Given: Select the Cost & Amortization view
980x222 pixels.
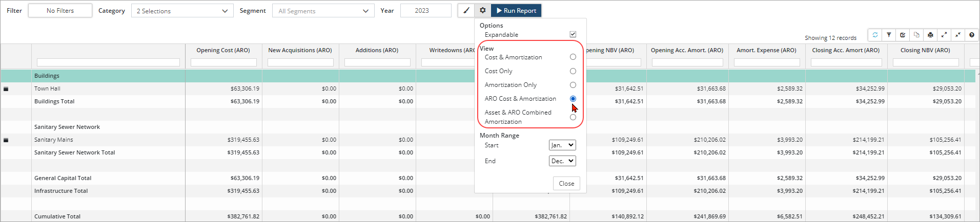Looking at the screenshot, I should coord(573,57).
